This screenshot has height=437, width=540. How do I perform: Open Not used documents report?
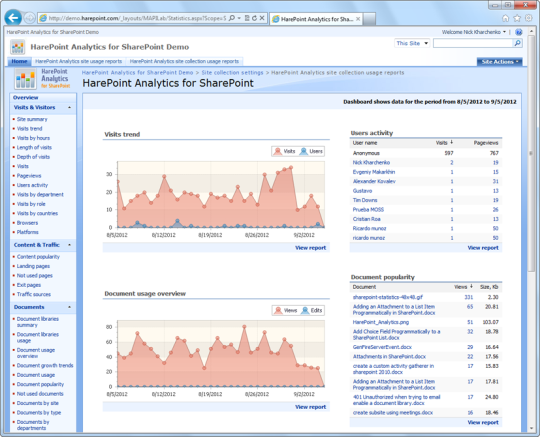click(x=40, y=394)
